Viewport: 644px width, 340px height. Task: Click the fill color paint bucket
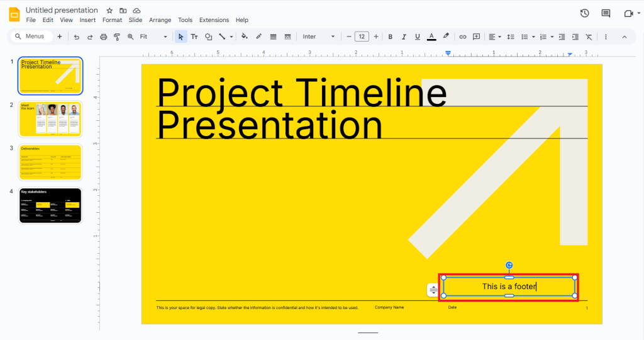[x=244, y=37]
